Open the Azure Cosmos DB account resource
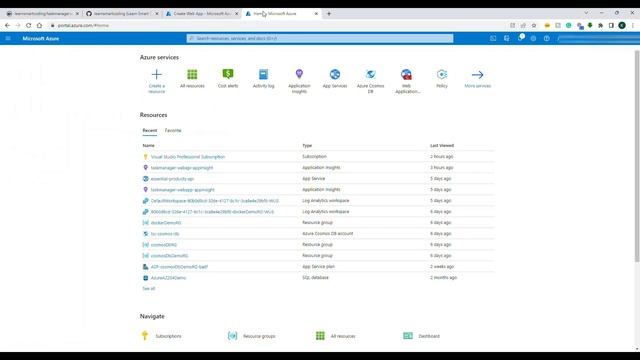640x360 pixels. (x=165, y=234)
